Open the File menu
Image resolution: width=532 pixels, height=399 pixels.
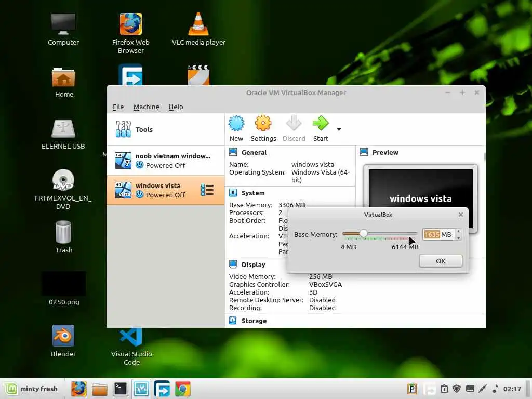pos(118,107)
